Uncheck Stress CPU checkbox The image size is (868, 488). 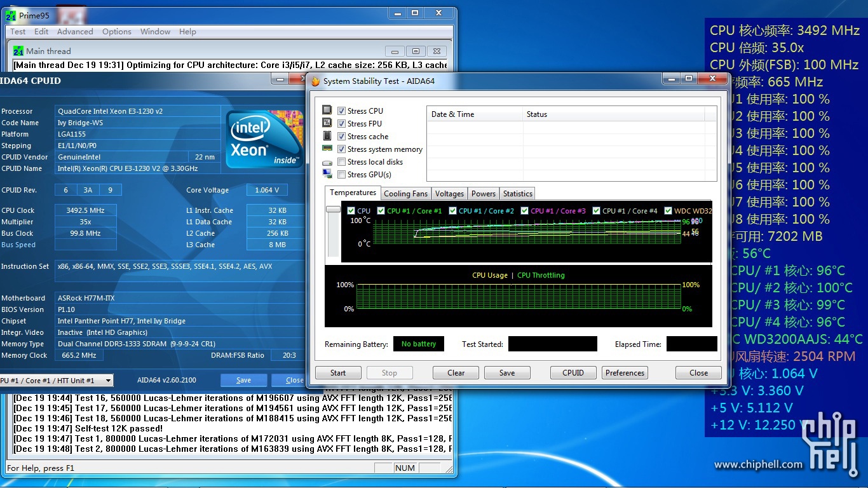coord(342,111)
